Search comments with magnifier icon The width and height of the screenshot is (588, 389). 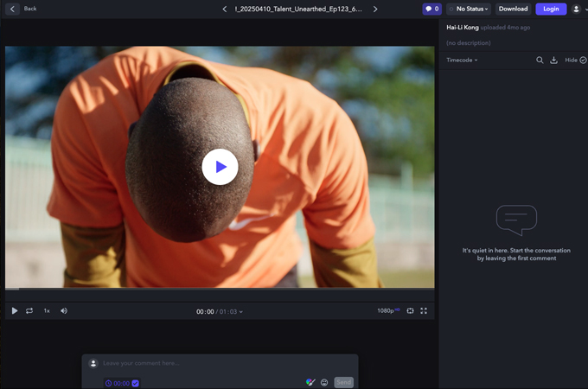[540, 60]
